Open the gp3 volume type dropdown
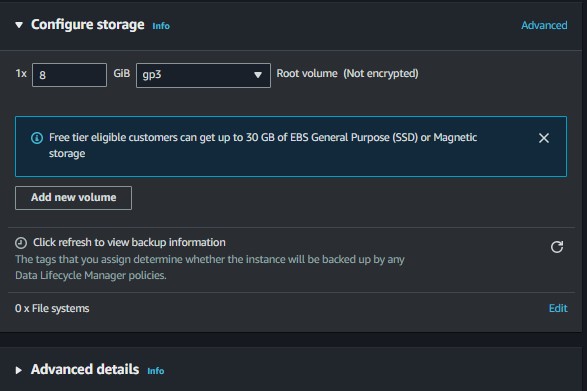Viewport: 587px width, 391px height. 203,75
